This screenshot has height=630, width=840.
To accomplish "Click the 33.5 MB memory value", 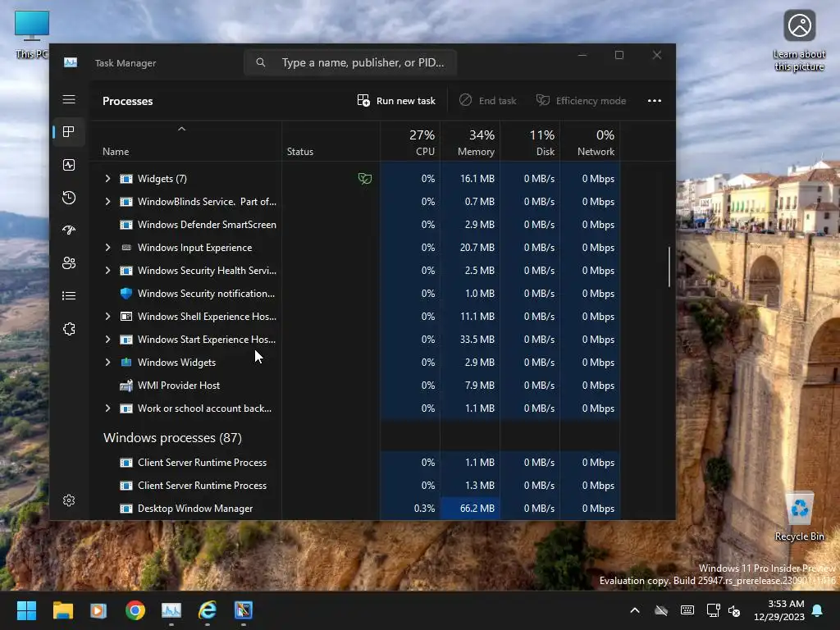I will click(x=477, y=340).
